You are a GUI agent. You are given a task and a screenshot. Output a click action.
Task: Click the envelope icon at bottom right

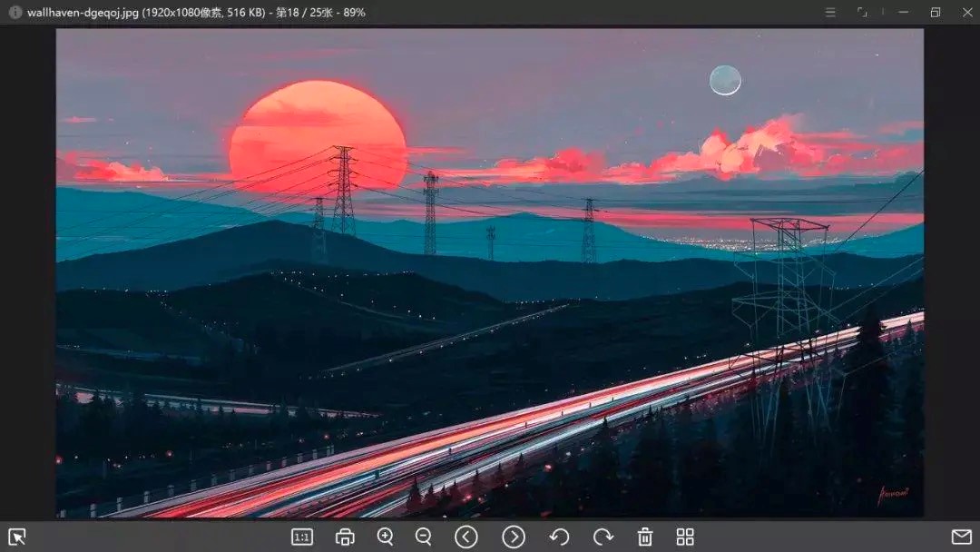point(961,537)
